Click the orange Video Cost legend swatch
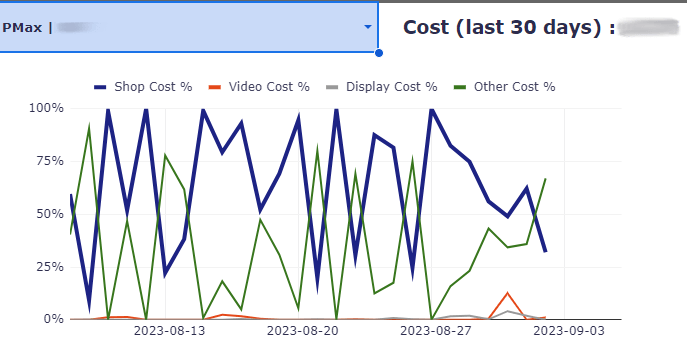Image resolution: width=687 pixels, height=362 pixels. coord(215,87)
